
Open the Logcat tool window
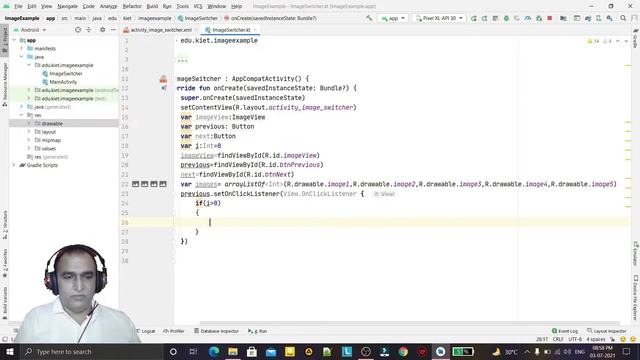click(x=146, y=331)
